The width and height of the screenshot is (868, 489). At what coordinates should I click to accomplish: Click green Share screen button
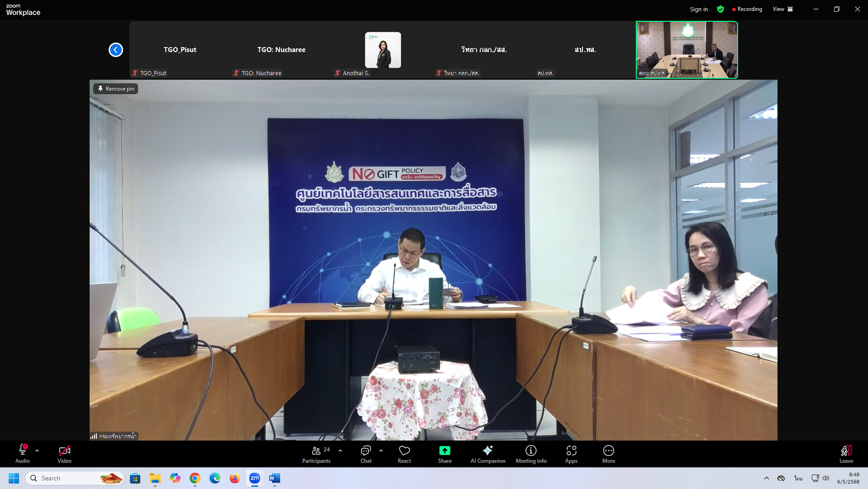(x=445, y=454)
